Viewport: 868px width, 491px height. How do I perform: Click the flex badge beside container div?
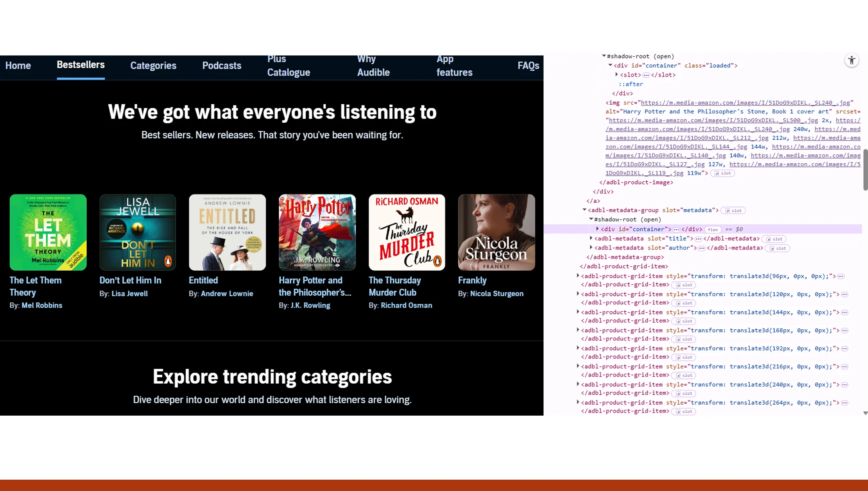click(x=713, y=230)
